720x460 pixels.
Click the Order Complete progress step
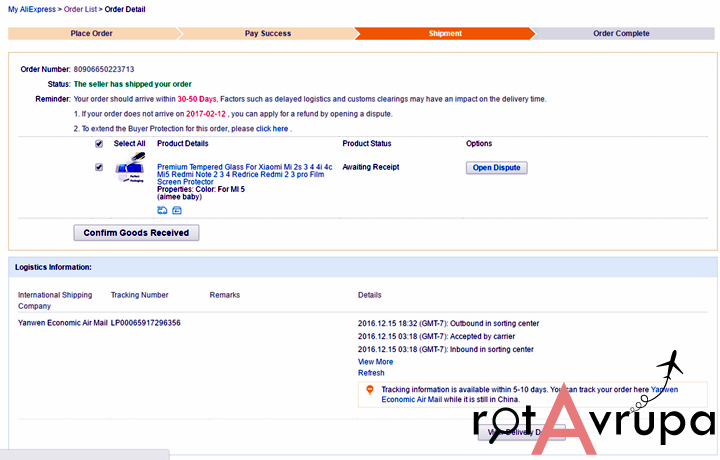621,33
